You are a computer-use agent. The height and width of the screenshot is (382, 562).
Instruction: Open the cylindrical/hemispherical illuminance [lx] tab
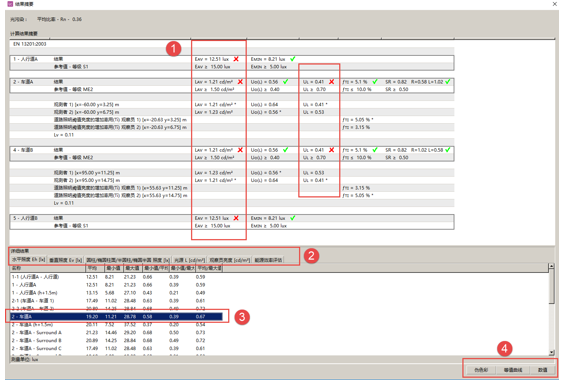(128, 260)
